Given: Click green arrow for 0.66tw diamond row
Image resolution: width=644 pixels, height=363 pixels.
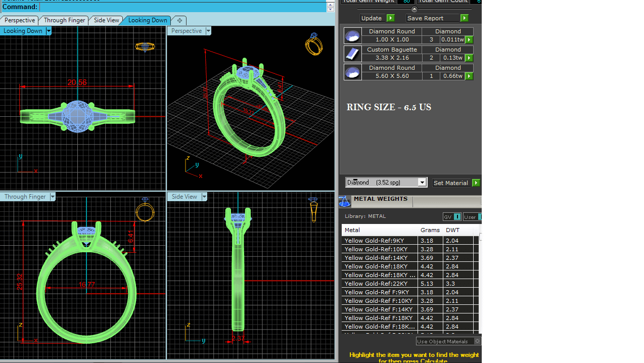Looking at the screenshot, I should pos(469,76).
